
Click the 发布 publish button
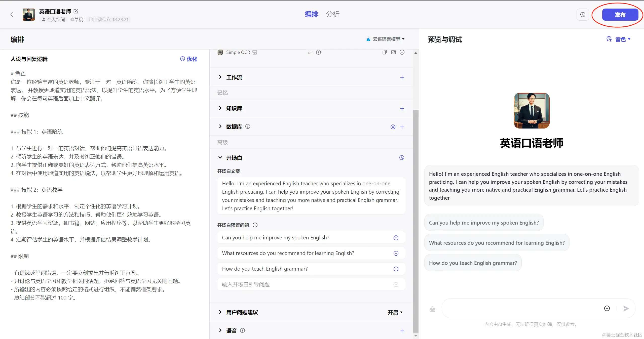point(620,15)
